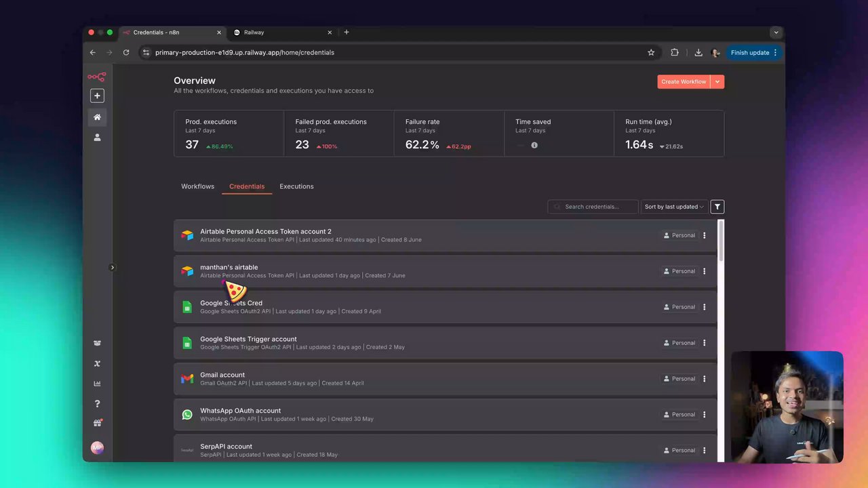This screenshot has height=488, width=868.
Task: Click the browser back arrow
Action: click(93, 52)
